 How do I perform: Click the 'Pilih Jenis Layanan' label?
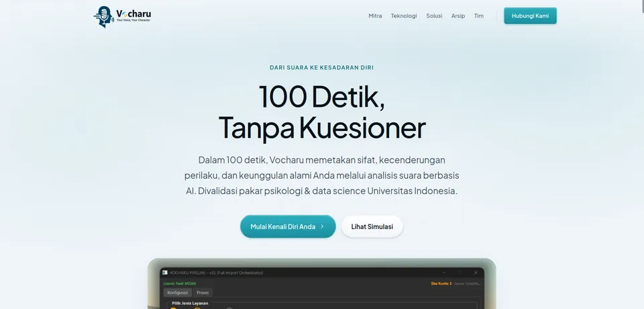coord(190,303)
